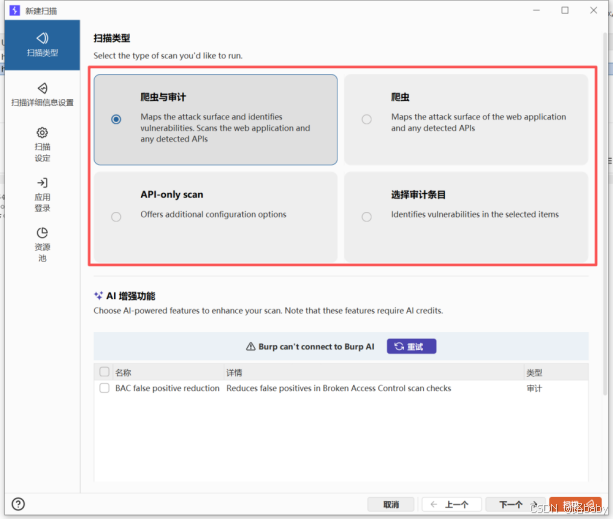The width and height of the screenshot is (614, 520).
Task: Open help via the question mark icon
Action: [18, 504]
